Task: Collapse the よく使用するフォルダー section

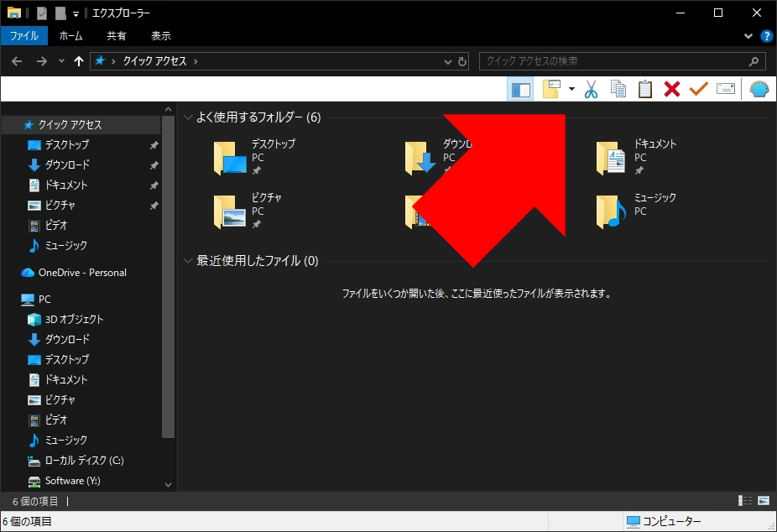Action: 188,117
